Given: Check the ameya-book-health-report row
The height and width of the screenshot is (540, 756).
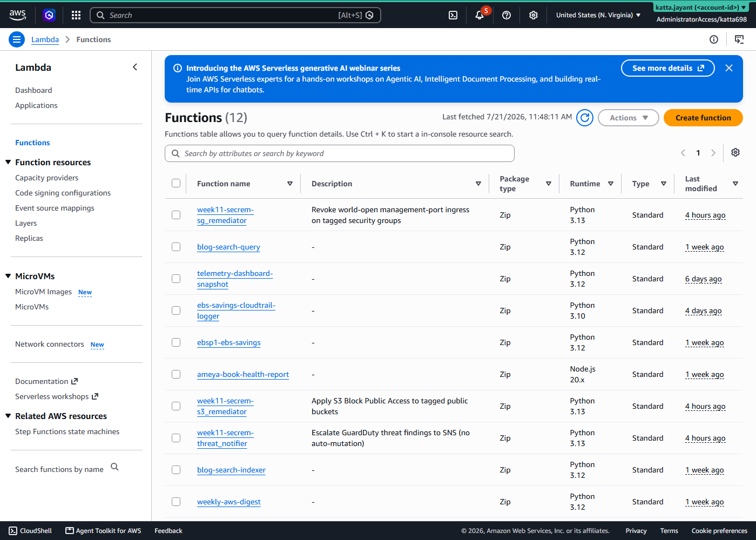Looking at the screenshot, I should (176, 374).
